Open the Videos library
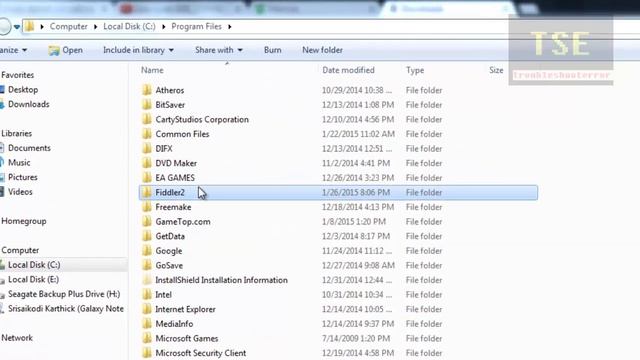 20,192
